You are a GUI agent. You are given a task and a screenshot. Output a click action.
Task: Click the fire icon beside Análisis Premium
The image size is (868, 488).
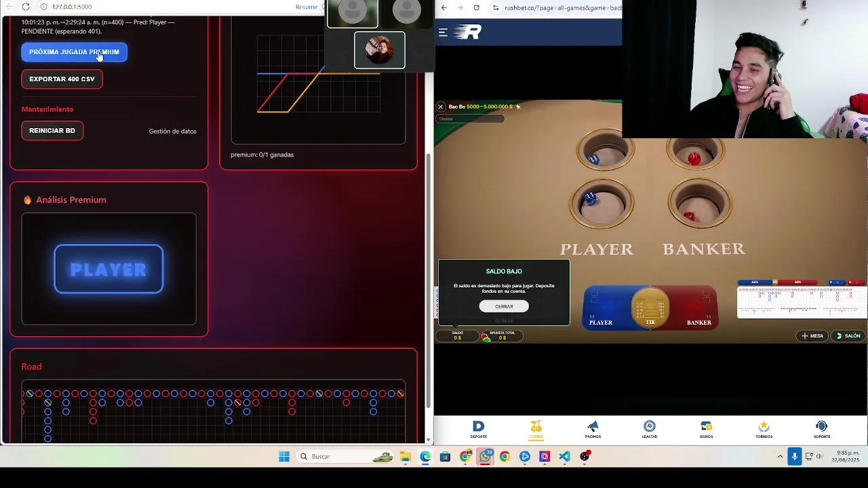pos(27,200)
